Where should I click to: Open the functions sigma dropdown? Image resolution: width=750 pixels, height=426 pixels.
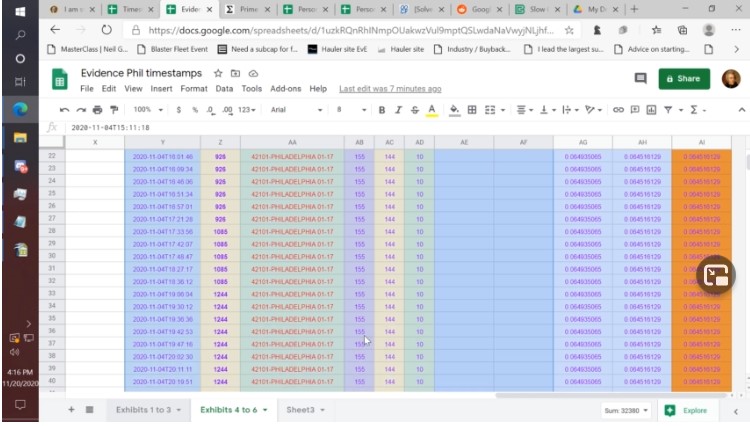coord(698,110)
